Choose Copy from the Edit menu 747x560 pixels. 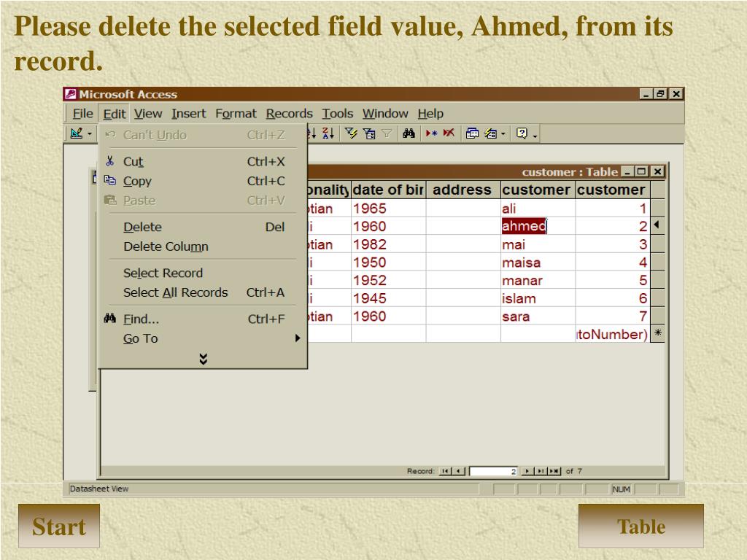click(203, 181)
